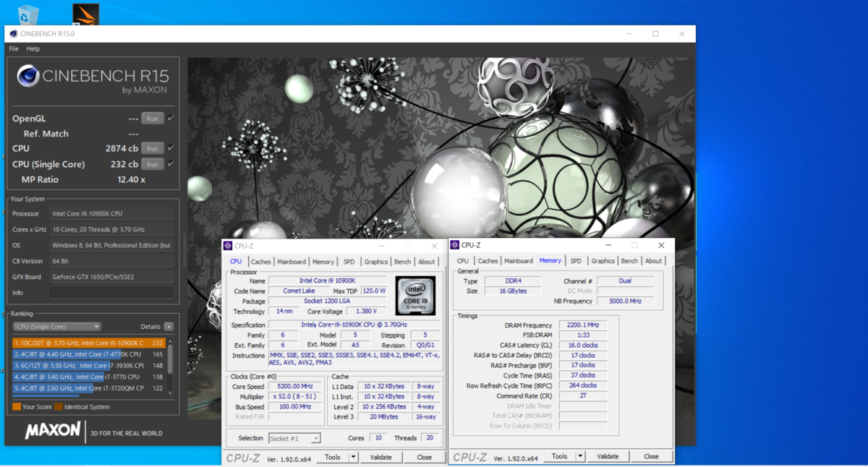868x467 pixels.
Task: Run the CPU benchmark
Action: point(152,149)
